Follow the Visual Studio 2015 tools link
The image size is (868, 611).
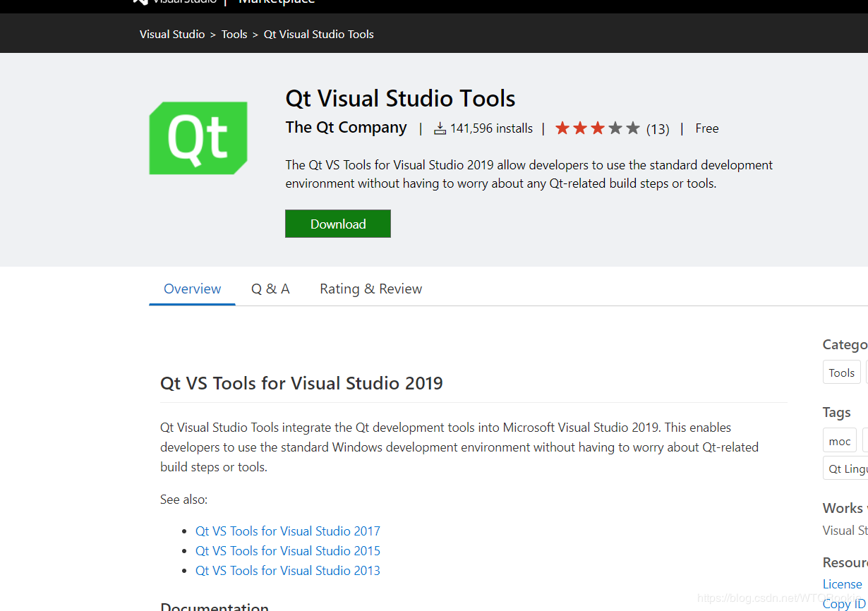pos(287,550)
